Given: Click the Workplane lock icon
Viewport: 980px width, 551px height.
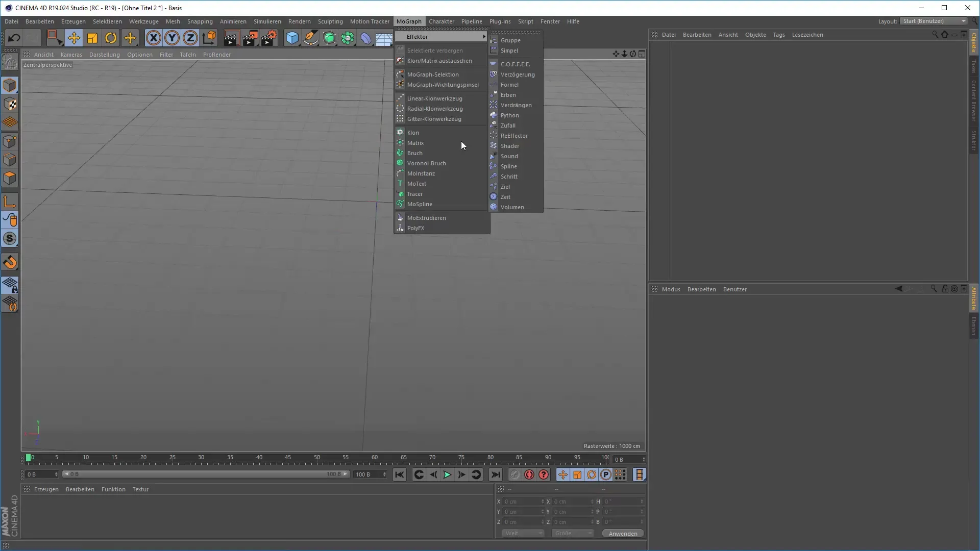Looking at the screenshot, I should click(10, 285).
